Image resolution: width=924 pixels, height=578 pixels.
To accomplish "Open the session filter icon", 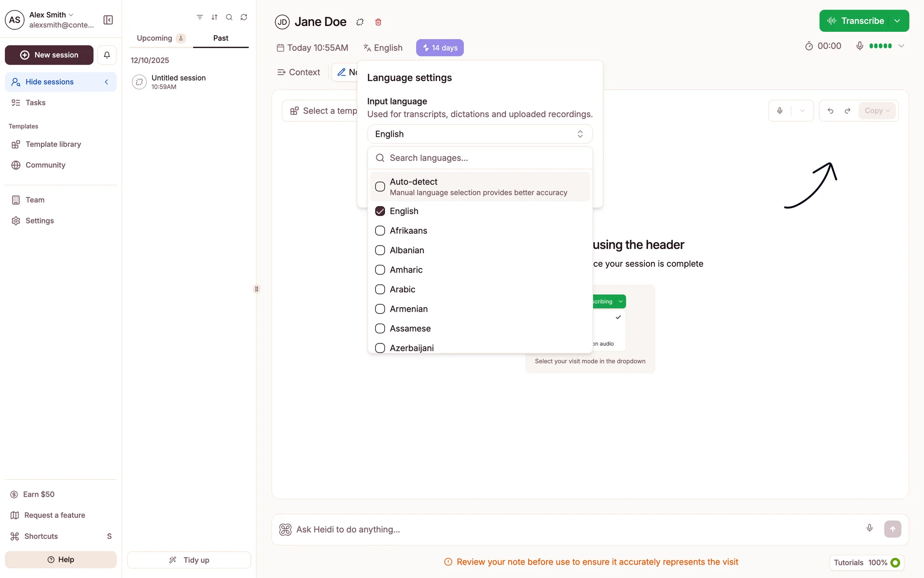I will tap(200, 17).
